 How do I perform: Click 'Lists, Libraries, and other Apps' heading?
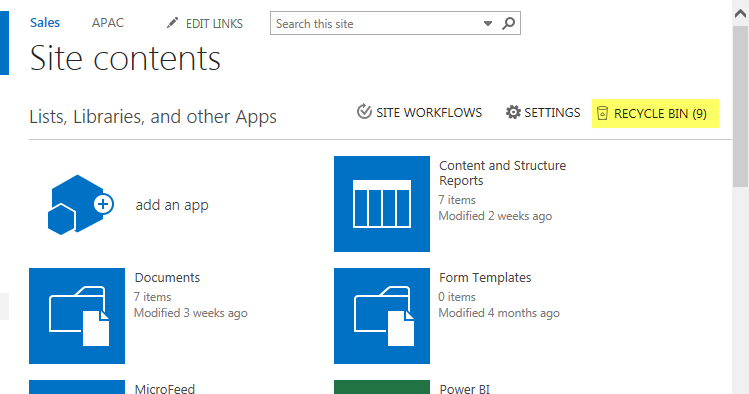coord(153,117)
